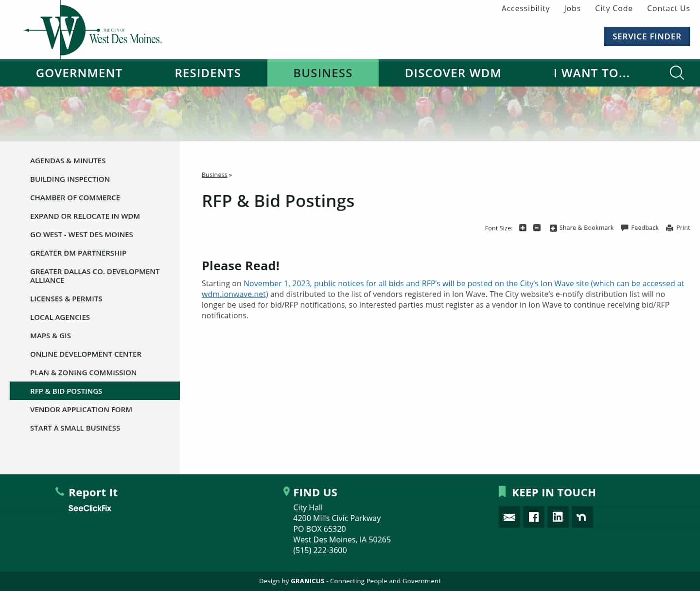The image size is (700, 591).
Task: Open the site search
Action: [677, 73]
